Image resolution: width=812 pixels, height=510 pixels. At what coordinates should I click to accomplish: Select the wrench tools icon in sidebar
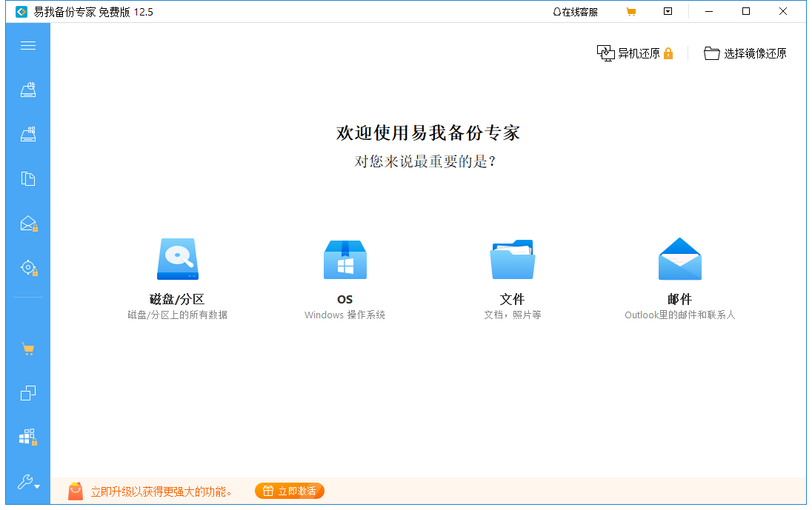click(25, 483)
